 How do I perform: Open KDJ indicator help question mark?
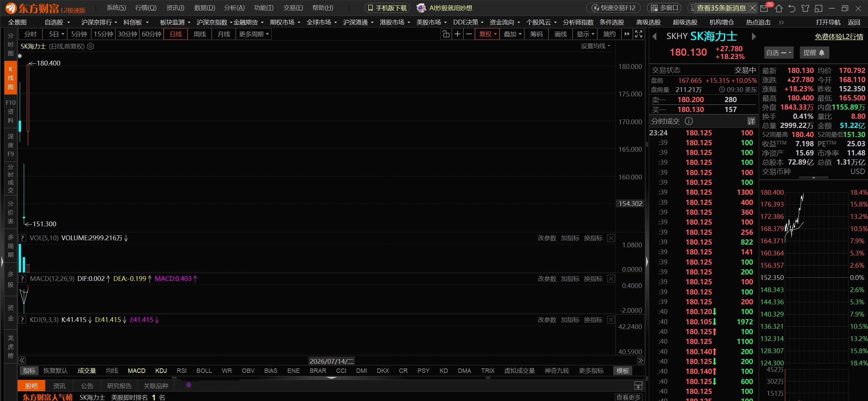pos(22,320)
